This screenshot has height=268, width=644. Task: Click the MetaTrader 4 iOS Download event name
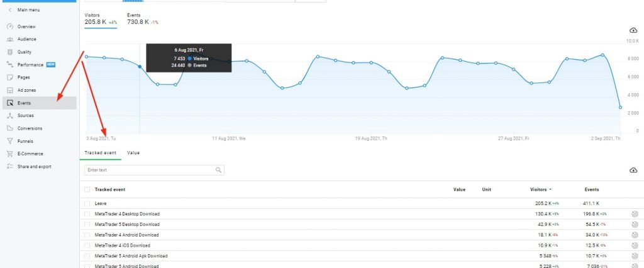tap(123, 245)
